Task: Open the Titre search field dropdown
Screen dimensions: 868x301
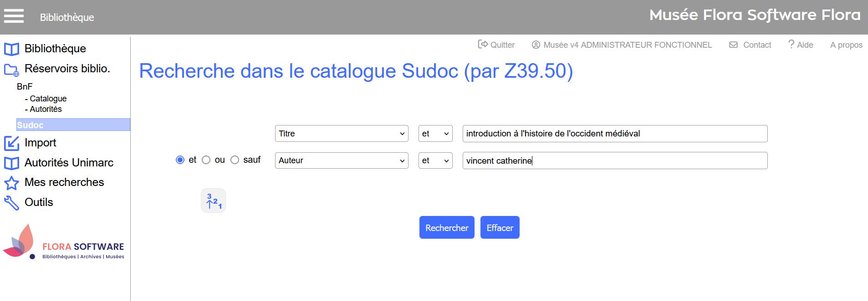Action: [342, 134]
